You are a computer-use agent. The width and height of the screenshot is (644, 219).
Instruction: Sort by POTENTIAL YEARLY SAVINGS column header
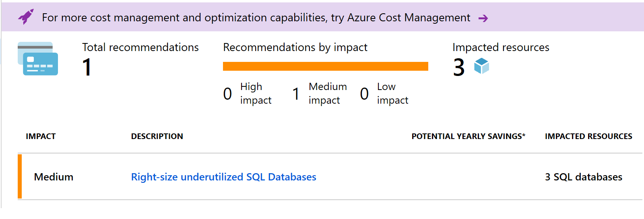pyautogui.click(x=468, y=136)
